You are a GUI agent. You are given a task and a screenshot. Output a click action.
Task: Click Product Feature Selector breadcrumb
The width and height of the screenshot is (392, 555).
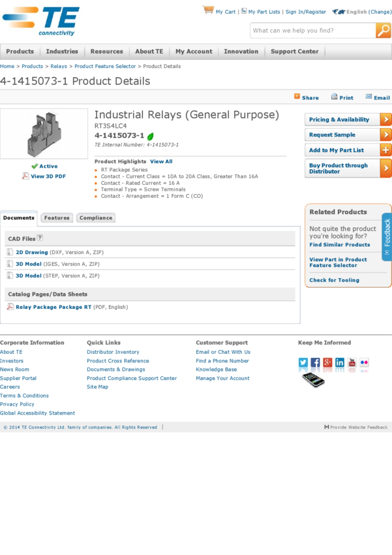pyautogui.click(x=105, y=66)
